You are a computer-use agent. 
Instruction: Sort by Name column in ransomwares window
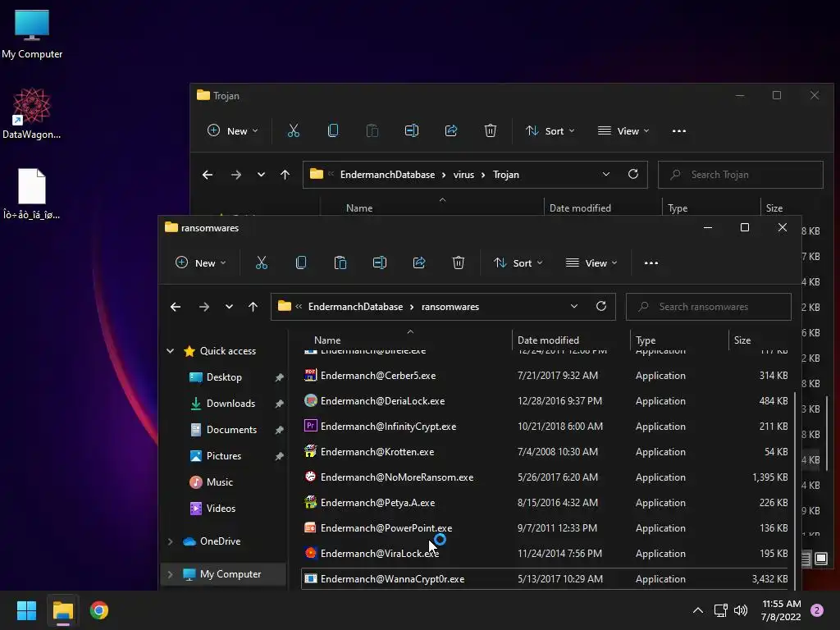coord(327,340)
